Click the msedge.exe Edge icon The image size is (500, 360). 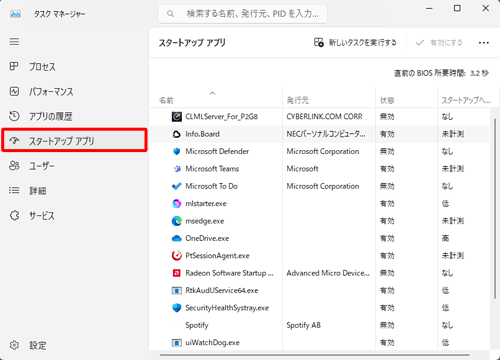[x=176, y=221]
